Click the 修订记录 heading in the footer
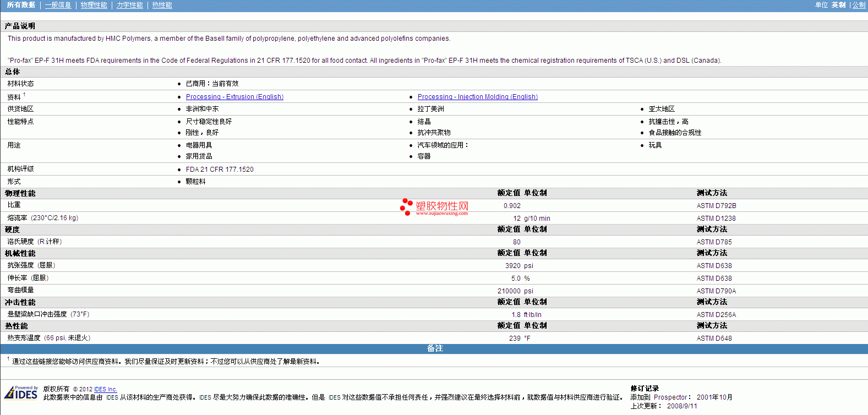 click(x=645, y=389)
